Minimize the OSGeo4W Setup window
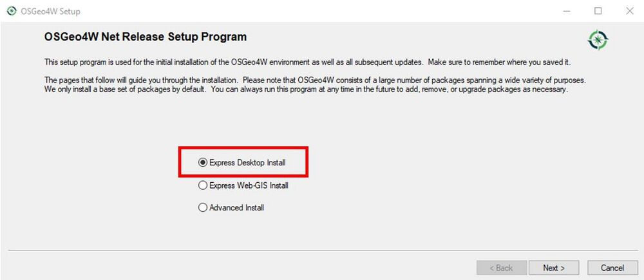Image resolution: width=644 pixels, height=280 pixels. 567,11
